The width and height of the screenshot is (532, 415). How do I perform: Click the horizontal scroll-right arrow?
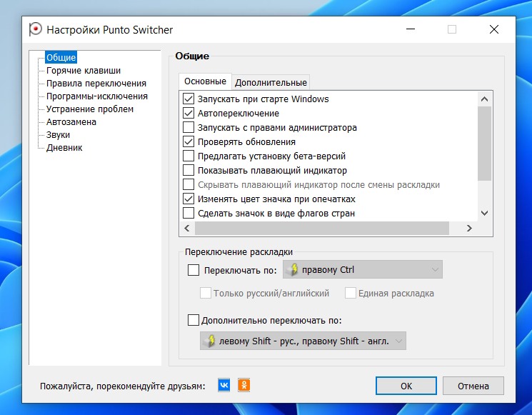(x=469, y=228)
